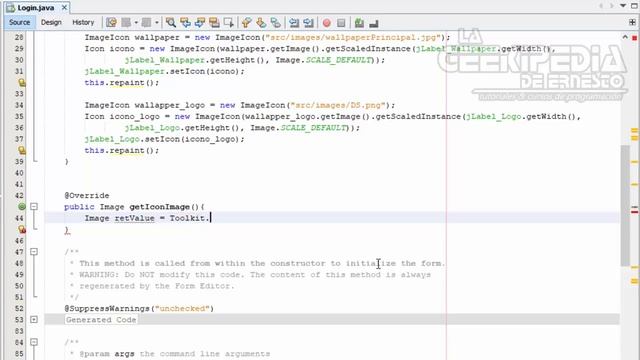This screenshot has height=360, width=640.
Task: Collapse the getIconImage method fold
Action: pyautogui.click(x=34, y=207)
